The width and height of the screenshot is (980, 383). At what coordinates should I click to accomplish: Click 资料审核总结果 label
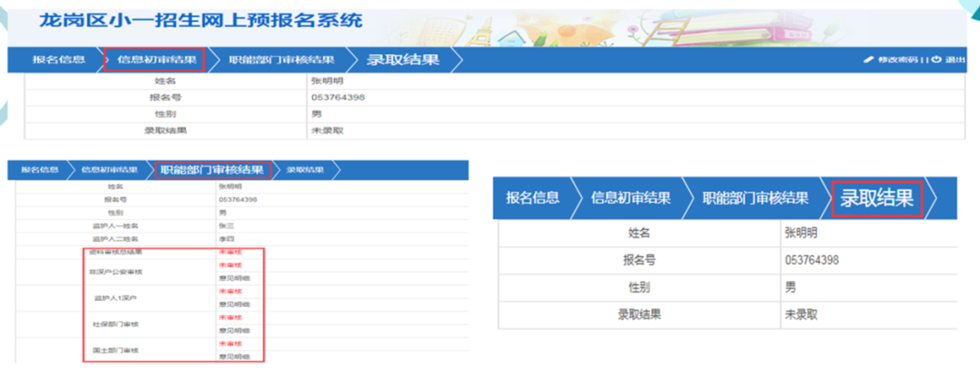click(x=115, y=252)
